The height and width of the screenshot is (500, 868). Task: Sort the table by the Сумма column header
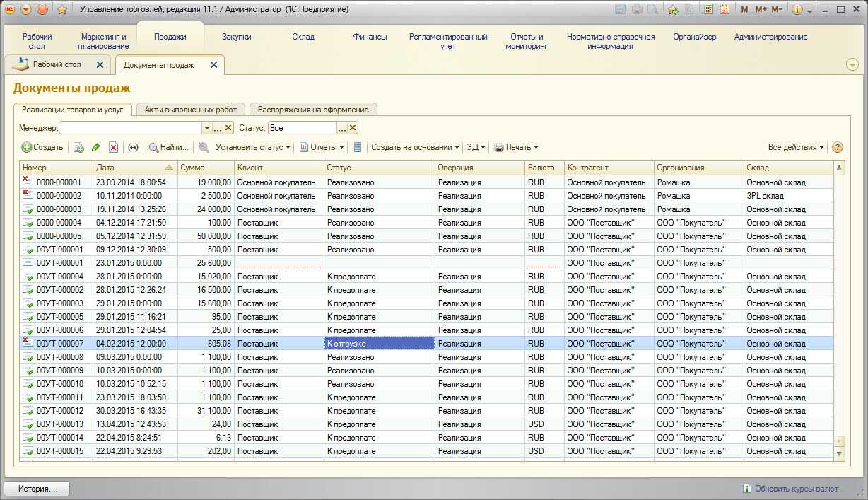point(205,168)
